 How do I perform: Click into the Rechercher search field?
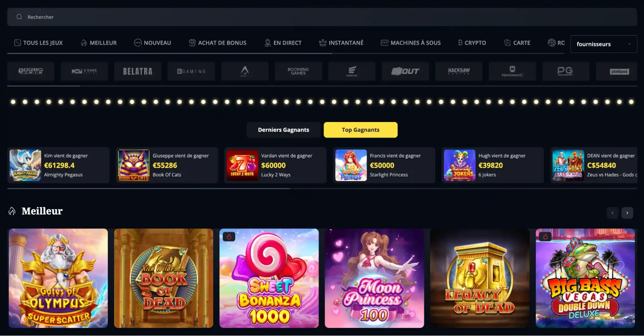pos(322,17)
